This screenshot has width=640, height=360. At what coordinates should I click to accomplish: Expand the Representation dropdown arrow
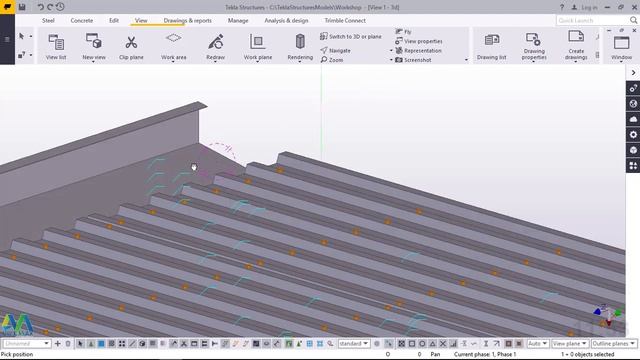pyautogui.click(x=391, y=51)
